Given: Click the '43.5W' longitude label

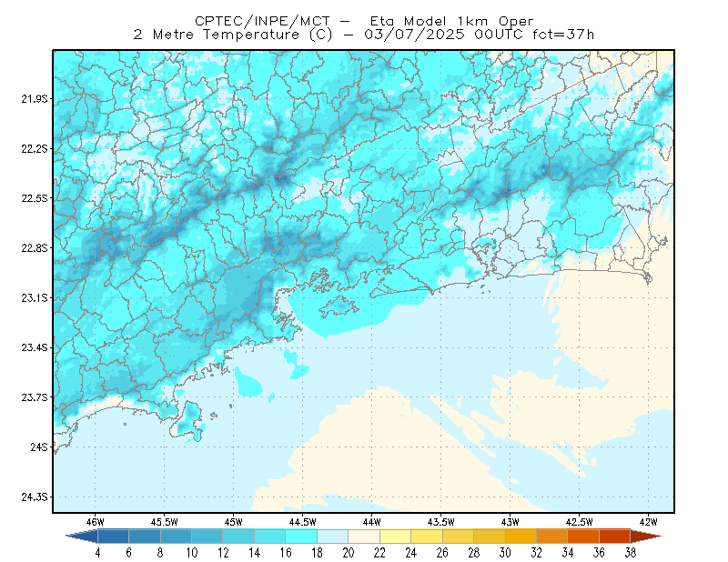Looking at the screenshot, I should click(x=441, y=522).
